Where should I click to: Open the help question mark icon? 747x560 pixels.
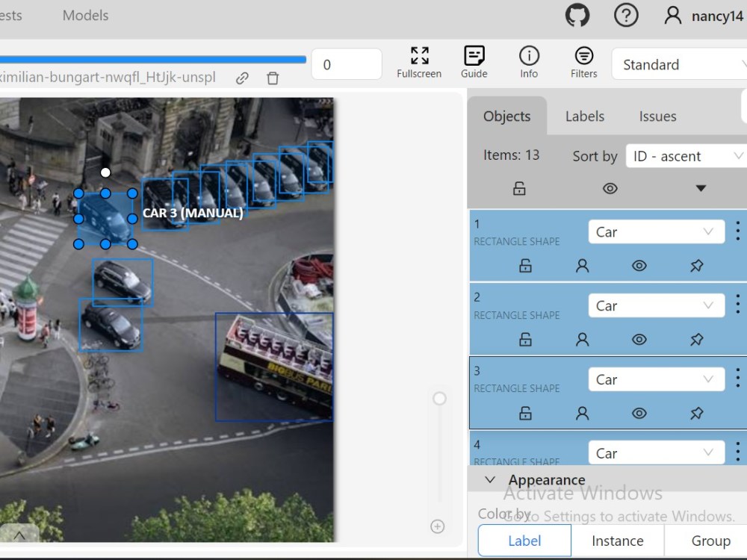click(625, 15)
